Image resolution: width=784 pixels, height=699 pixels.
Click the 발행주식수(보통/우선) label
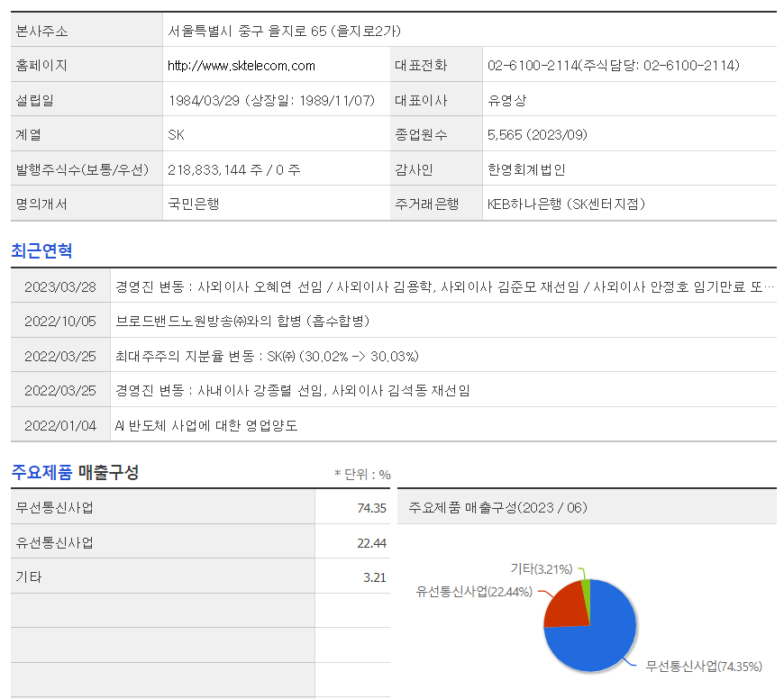tap(82, 170)
